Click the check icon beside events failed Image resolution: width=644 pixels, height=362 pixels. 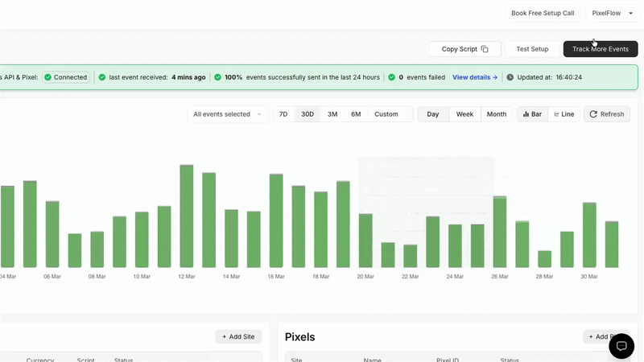pos(391,77)
